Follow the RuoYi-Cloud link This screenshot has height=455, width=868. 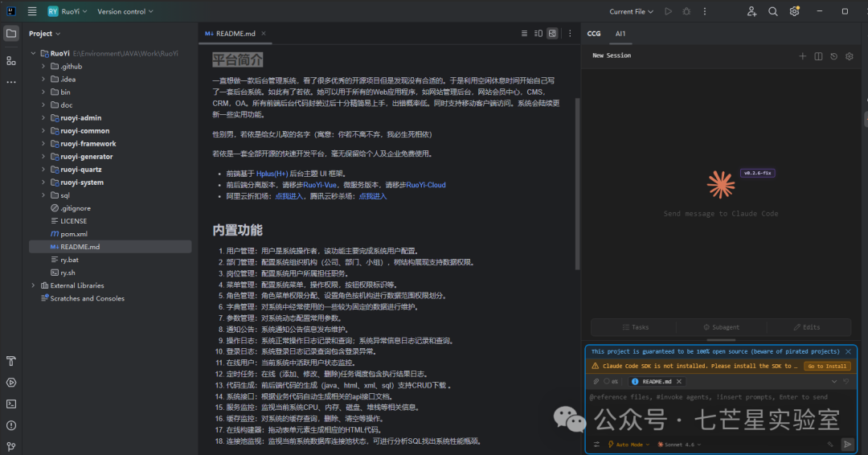pyautogui.click(x=426, y=185)
